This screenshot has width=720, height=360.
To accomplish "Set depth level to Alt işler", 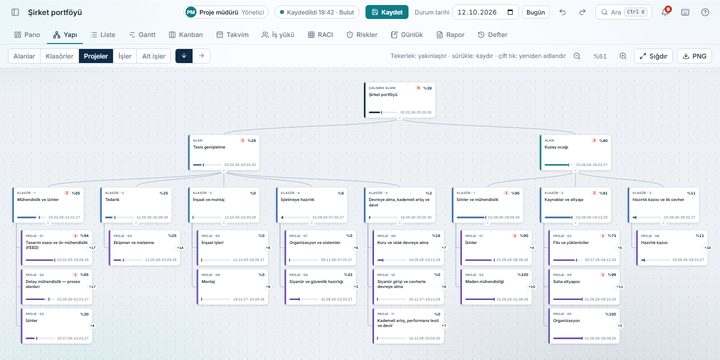I will point(154,56).
